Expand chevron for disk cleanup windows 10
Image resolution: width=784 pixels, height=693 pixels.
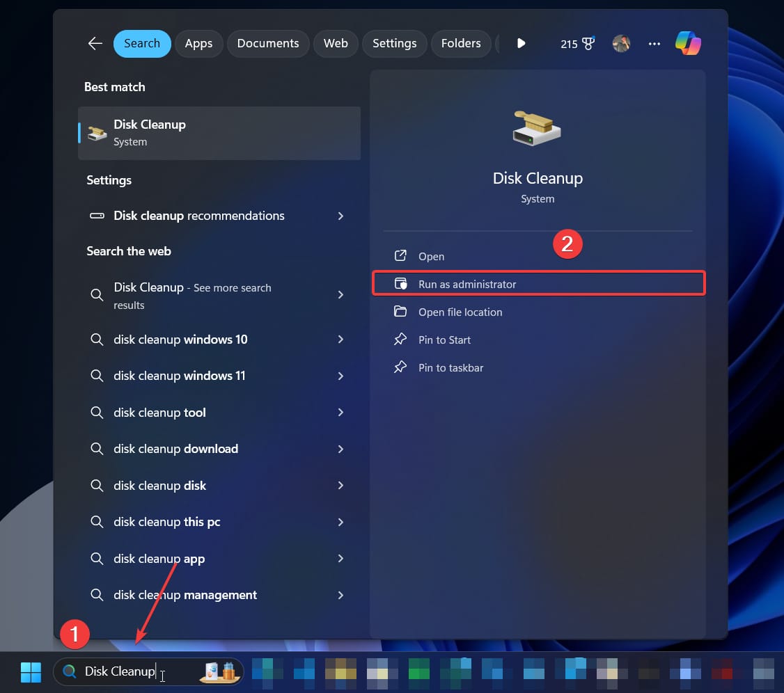click(340, 340)
